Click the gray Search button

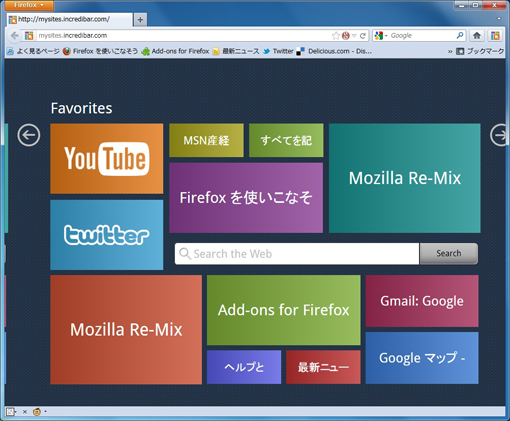click(449, 254)
